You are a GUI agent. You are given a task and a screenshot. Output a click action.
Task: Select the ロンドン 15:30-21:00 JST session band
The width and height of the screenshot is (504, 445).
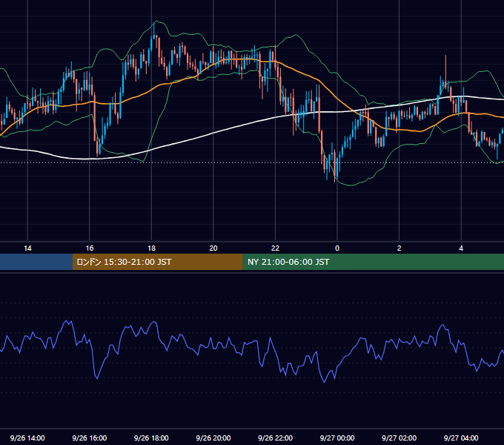pos(157,262)
